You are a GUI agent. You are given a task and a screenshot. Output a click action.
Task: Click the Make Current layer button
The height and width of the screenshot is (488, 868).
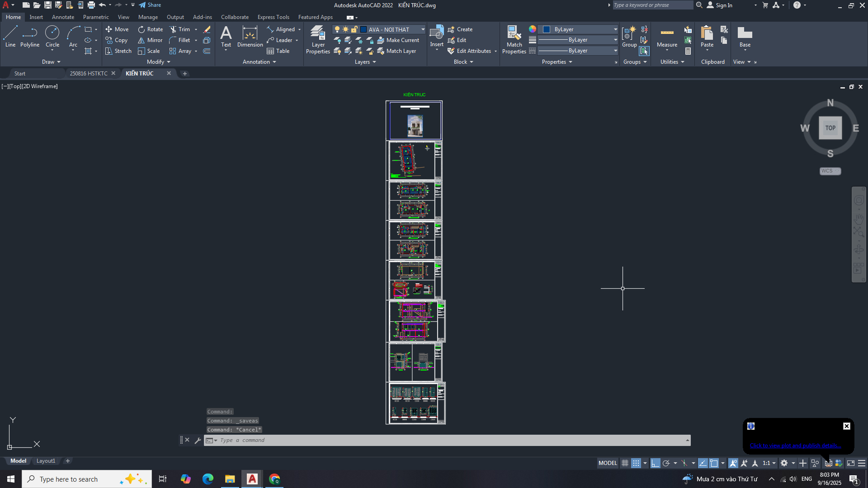[398, 40]
